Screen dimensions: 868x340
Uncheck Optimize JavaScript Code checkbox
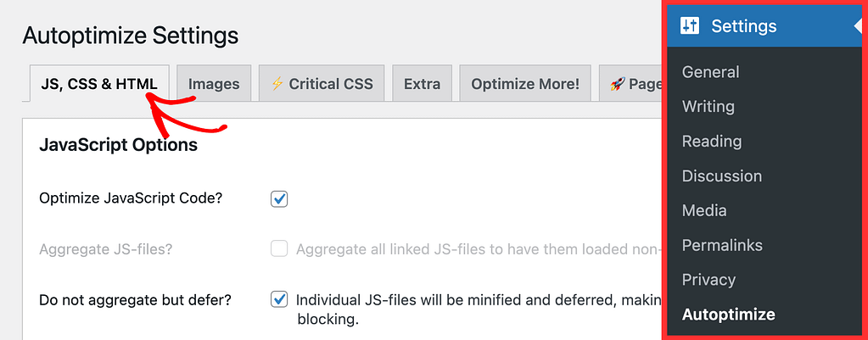point(279,198)
